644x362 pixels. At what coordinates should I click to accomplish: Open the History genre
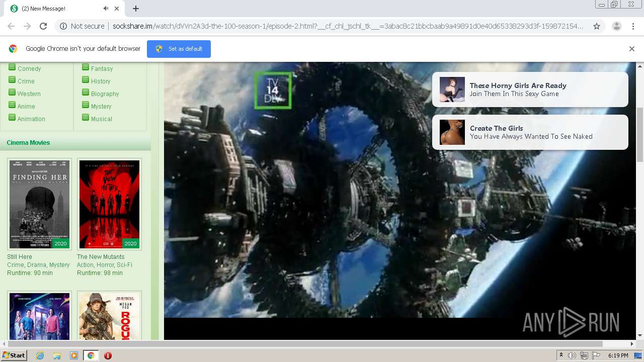pyautogui.click(x=101, y=81)
